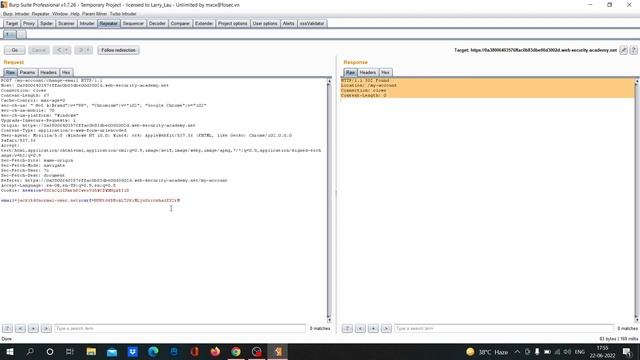Open the Window menu
The height and width of the screenshot is (360, 640).
tap(60, 14)
